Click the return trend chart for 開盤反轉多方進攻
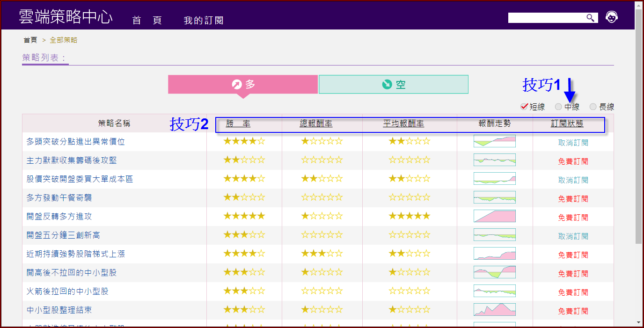 pos(494,216)
